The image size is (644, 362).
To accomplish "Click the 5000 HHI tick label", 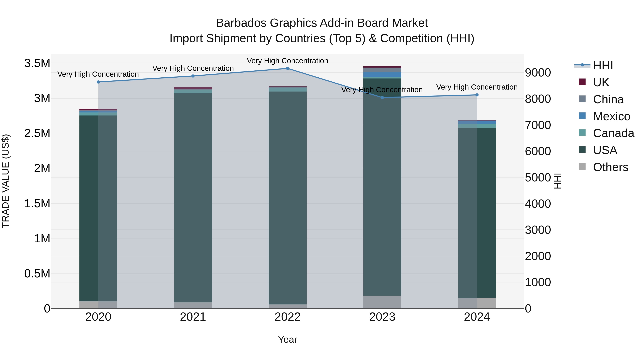I will 538,178.
